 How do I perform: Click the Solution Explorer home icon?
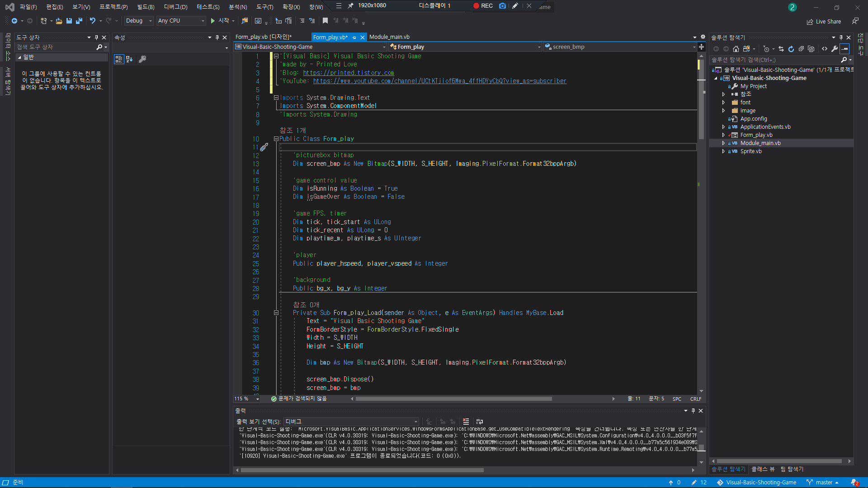(x=736, y=49)
